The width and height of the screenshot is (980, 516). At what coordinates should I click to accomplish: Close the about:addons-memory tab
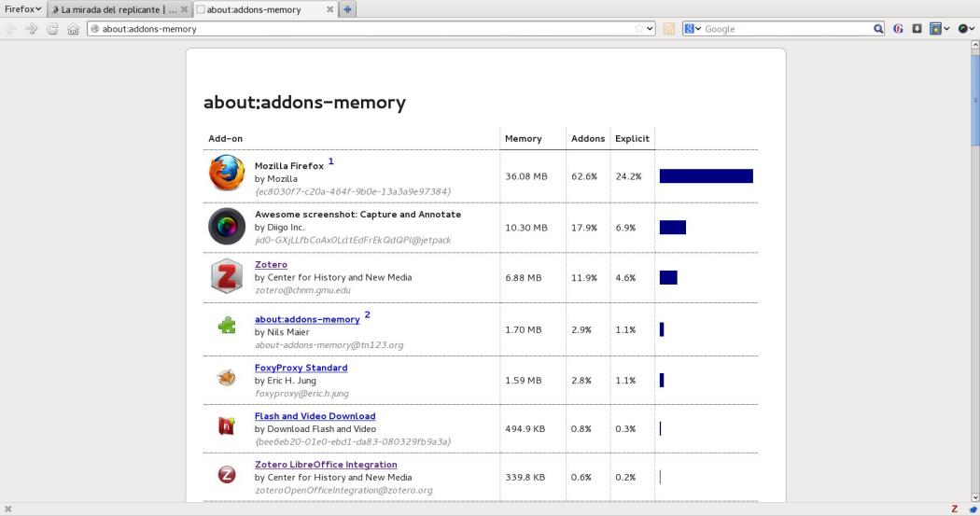(x=330, y=9)
